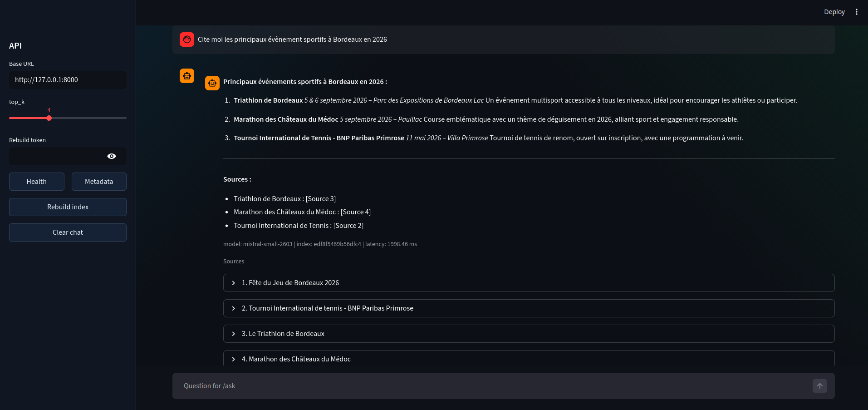Expand source 1 Fête du Jeu de Bordeaux 2026
Screen dimensions: 868x410
529,283
